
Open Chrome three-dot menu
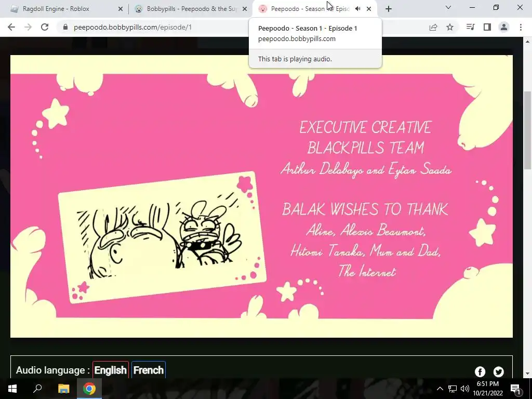[521, 27]
